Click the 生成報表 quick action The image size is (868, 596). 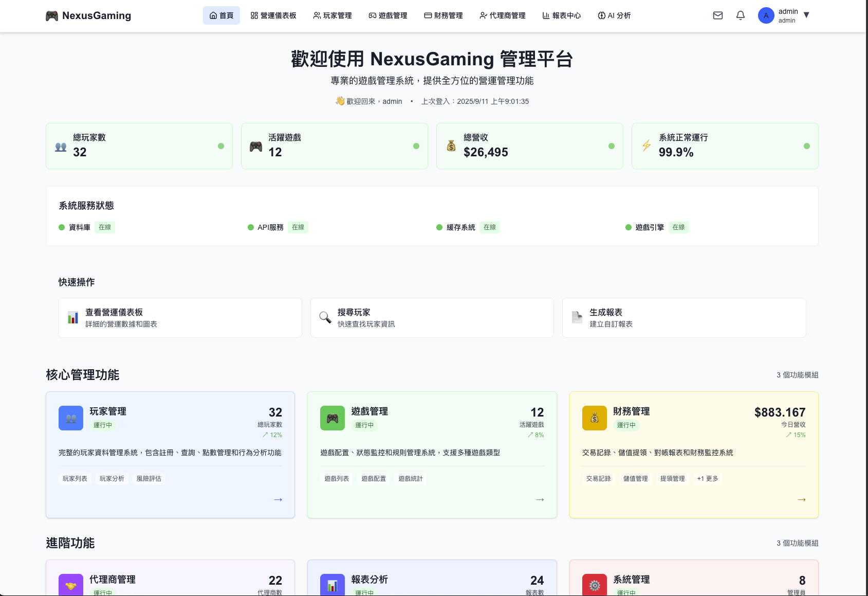coord(684,317)
